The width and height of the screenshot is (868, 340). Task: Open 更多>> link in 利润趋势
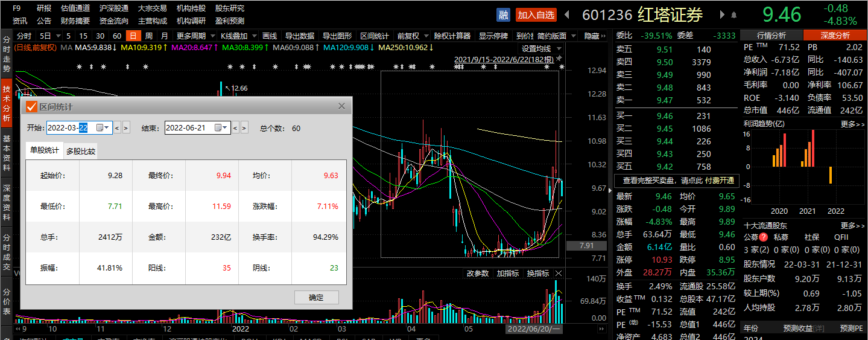(852, 124)
